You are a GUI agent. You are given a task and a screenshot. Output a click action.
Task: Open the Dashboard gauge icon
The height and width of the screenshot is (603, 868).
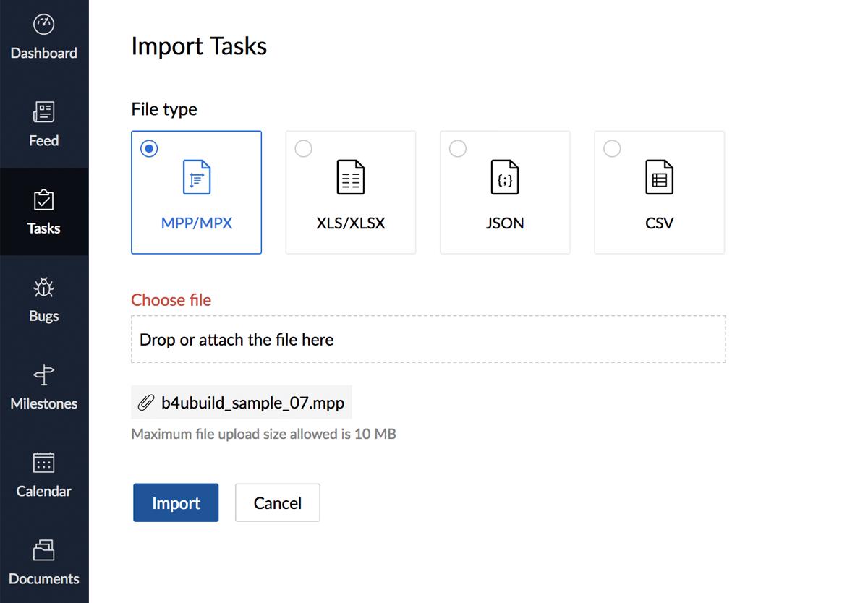pos(44,25)
